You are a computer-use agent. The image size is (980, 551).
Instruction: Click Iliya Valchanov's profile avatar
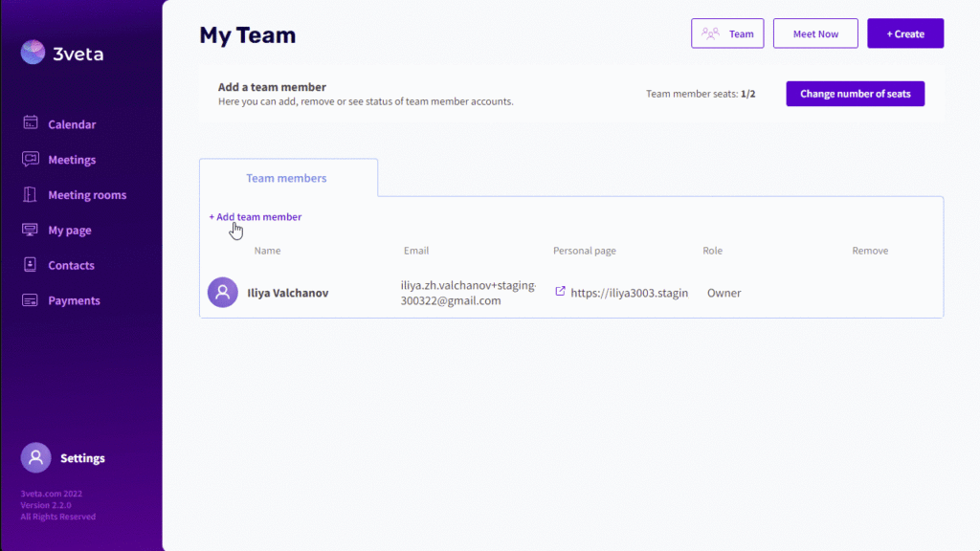pos(222,293)
